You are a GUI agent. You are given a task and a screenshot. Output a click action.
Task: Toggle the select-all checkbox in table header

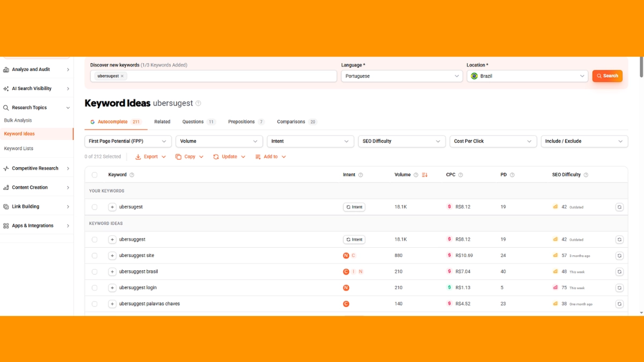click(94, 175)
